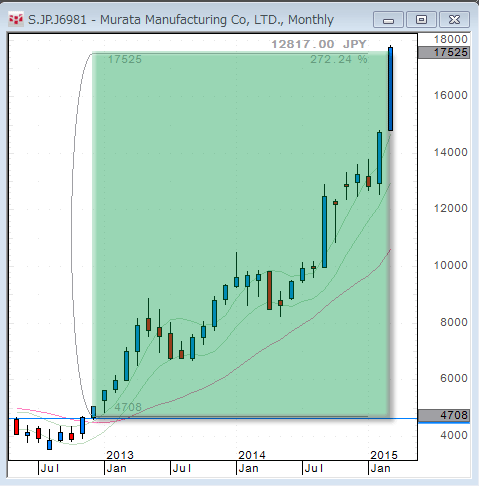Screen dimensions: 479x486
Task: Click the 17525 price marker on axis
Action: (444, 52)
